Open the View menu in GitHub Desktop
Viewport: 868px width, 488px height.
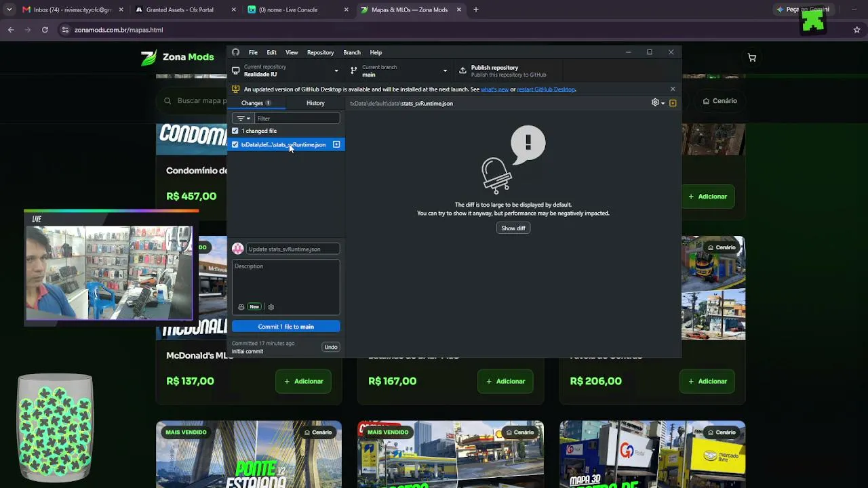(x=292, y=52)
